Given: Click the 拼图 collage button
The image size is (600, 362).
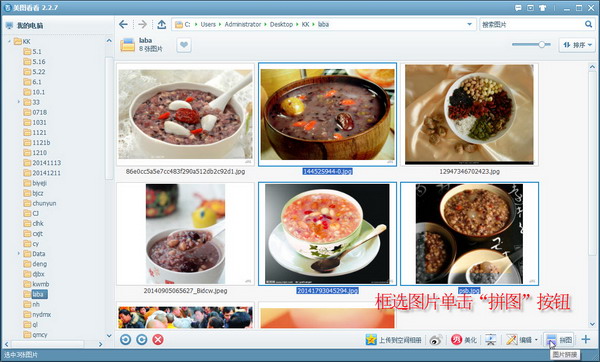Looking at the screenshot, I should (x=559, y=339).
